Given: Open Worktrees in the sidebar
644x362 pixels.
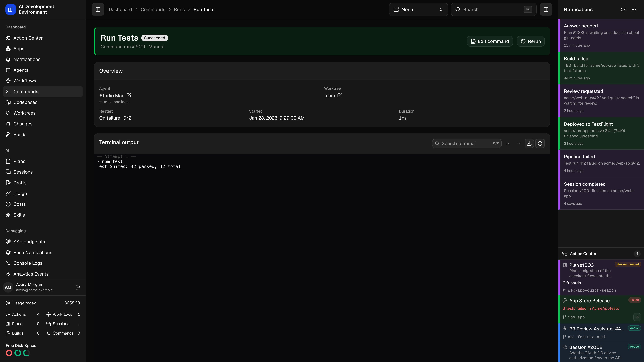Looking at the screenshot, I should point(43,113).
